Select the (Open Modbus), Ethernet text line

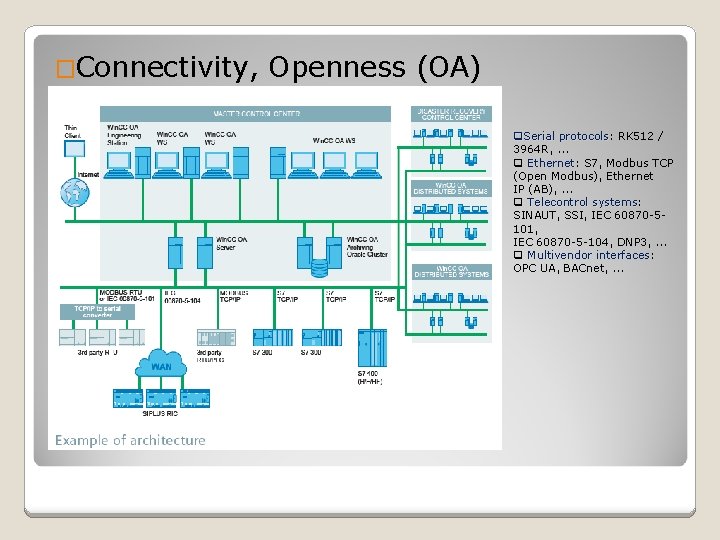583,176
